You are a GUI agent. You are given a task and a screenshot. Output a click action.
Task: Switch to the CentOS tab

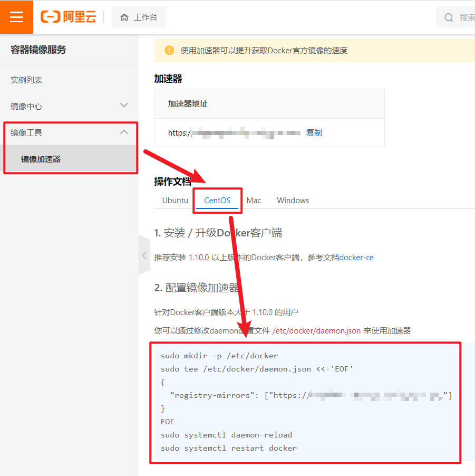tap(217, 201)
